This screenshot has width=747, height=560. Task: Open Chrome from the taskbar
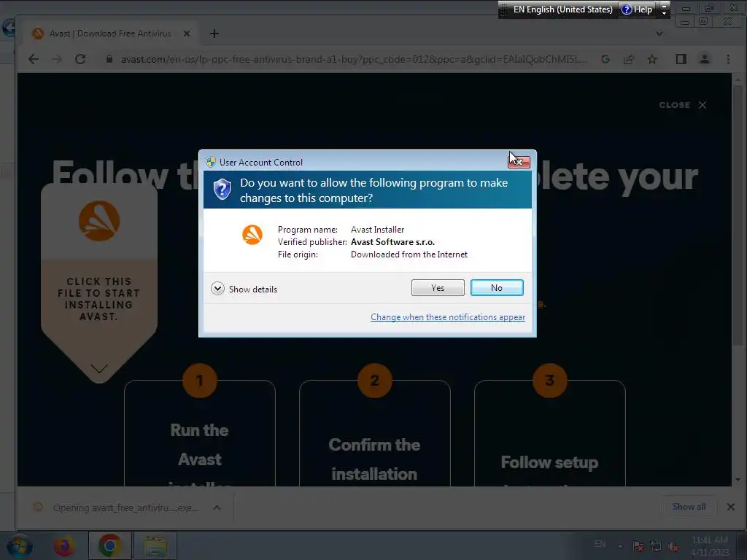(x=109, y=545)
